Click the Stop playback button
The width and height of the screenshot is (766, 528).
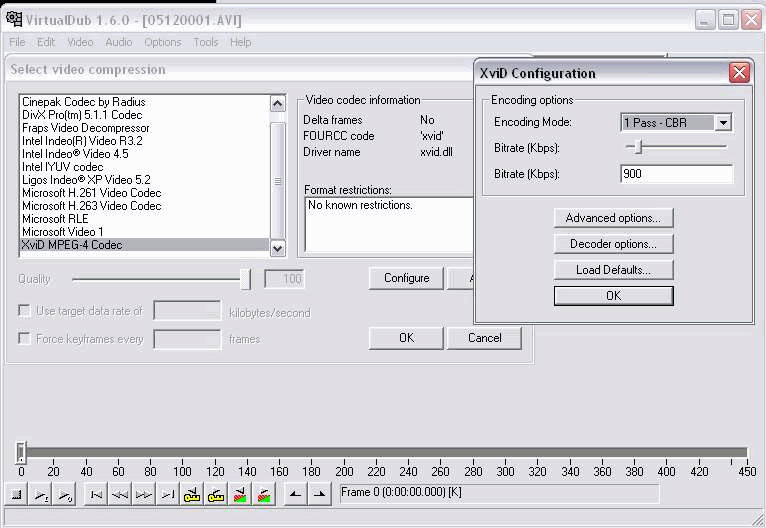17,495
